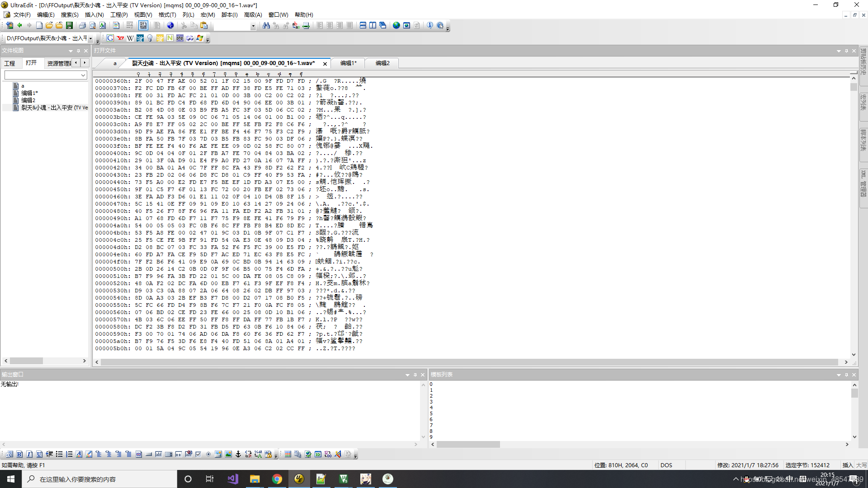Click the HTML checkbox insert icon
Screen dimensions: 868x488
[198, 455]
